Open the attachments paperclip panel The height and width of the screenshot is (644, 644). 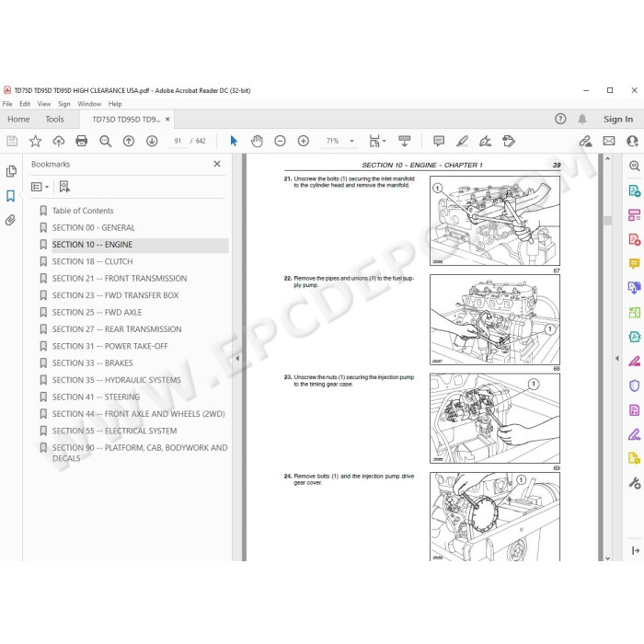tap(11, 220)
